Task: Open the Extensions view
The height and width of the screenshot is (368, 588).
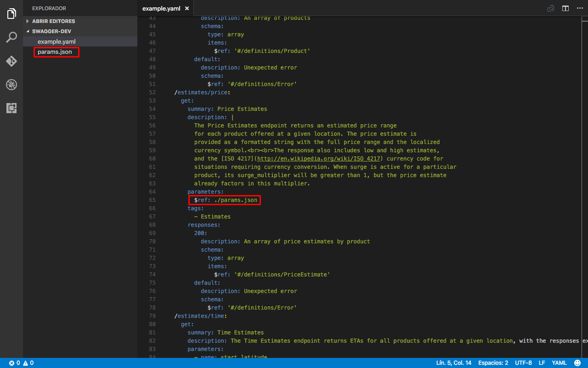Action: click(x=11, y=109)
